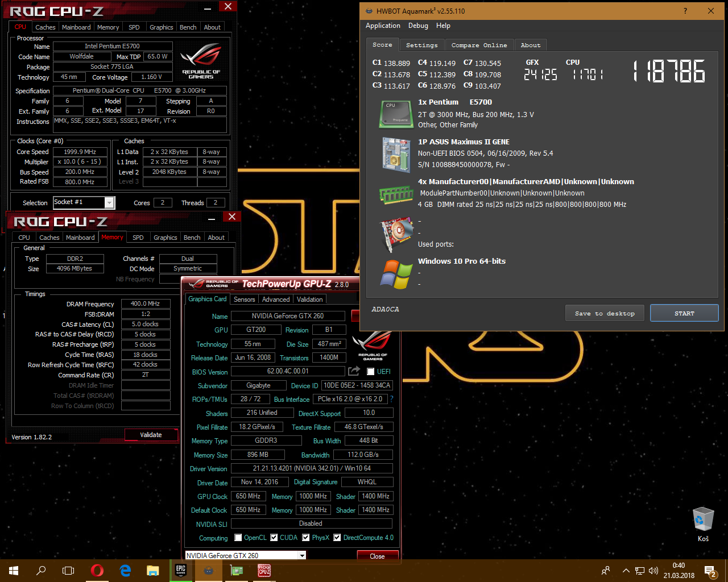Open the taskbar clock showing 0:40

(679, 571)
